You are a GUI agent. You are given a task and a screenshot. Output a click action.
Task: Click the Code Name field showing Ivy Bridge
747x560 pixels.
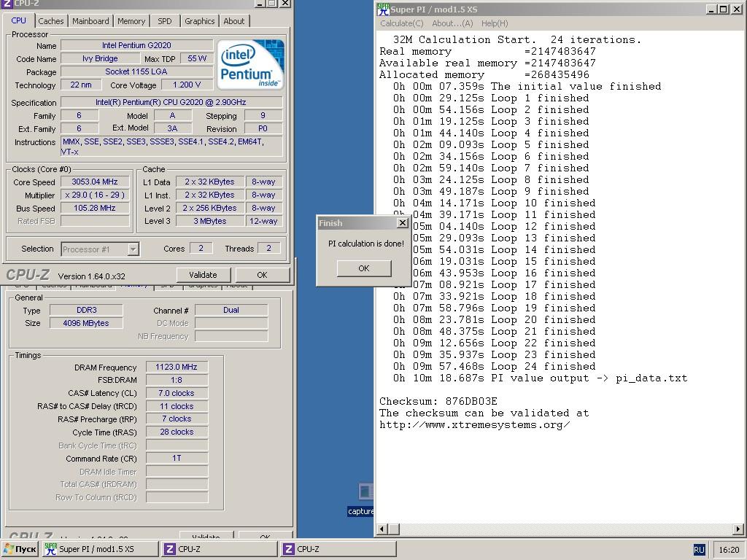100,58
